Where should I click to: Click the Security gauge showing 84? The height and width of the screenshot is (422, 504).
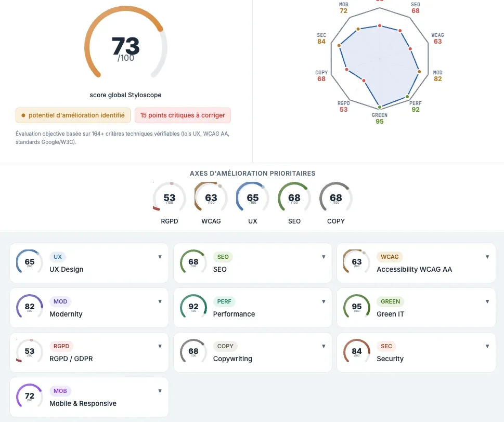pos(357,352)
